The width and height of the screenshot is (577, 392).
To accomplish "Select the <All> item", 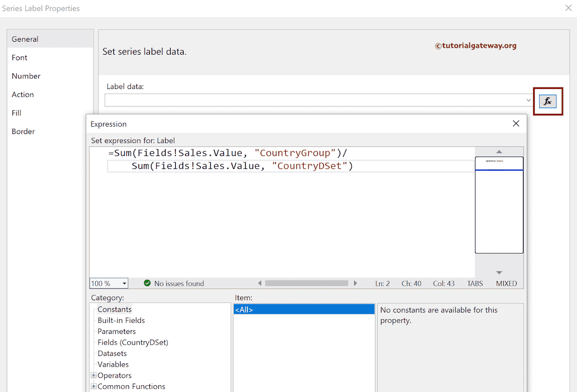I will click(304, 310).
